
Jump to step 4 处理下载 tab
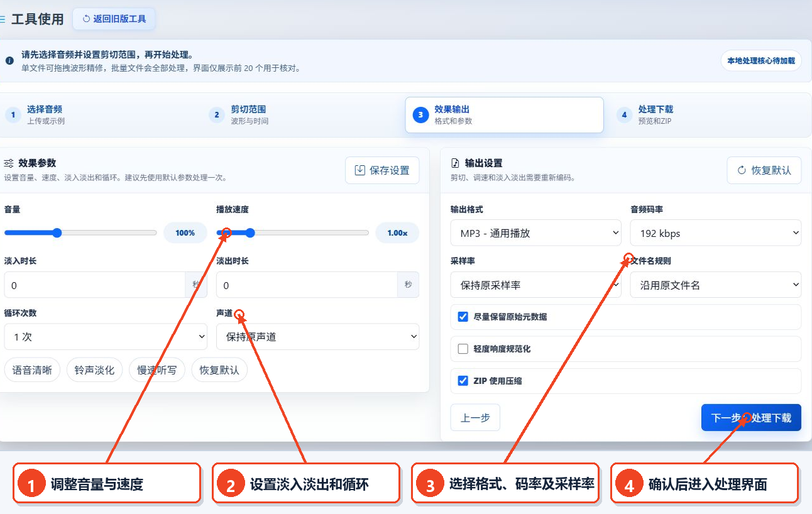coord(708,115)
